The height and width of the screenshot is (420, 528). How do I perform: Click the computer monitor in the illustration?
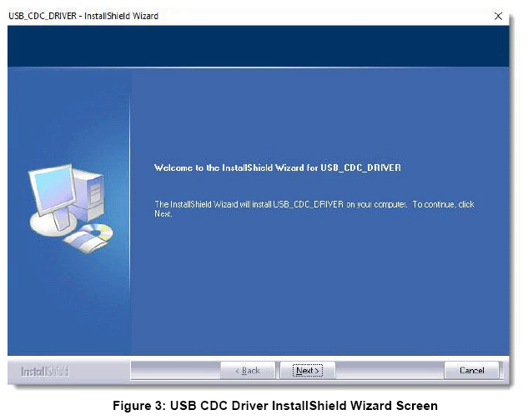pyautogui.click(x=53, y=190)
